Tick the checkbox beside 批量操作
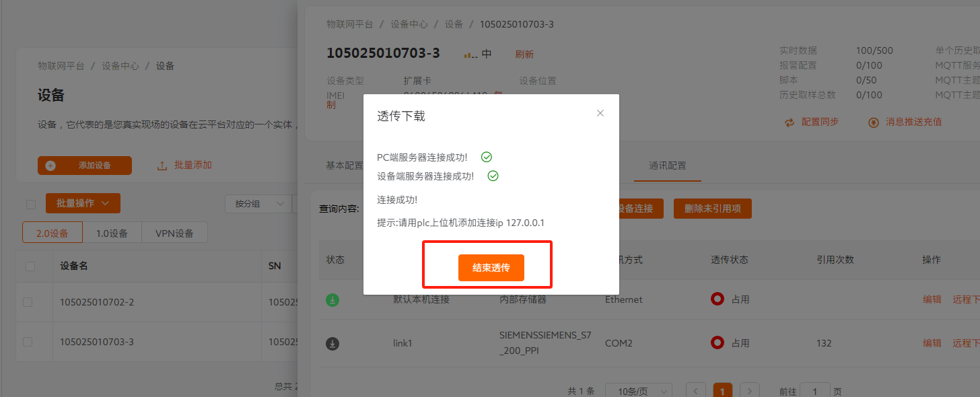The width and height of the screenshot is (980, 397). (30, 204)
